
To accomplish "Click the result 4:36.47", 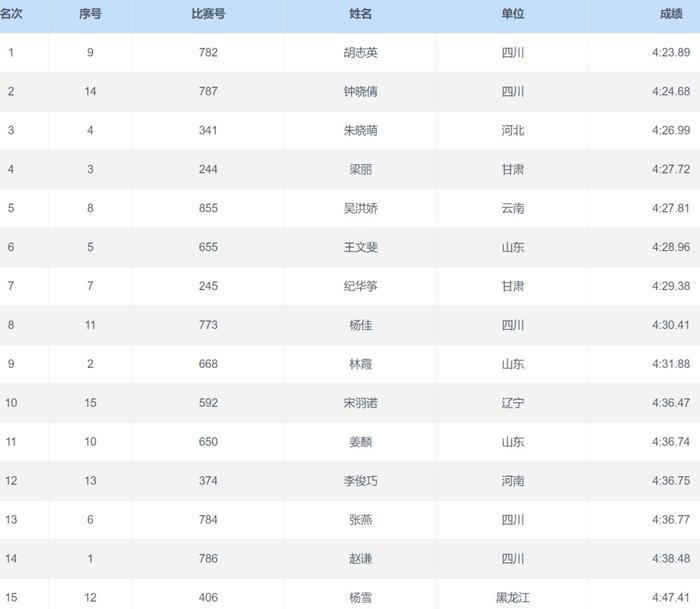I will [x=671, y=403].
